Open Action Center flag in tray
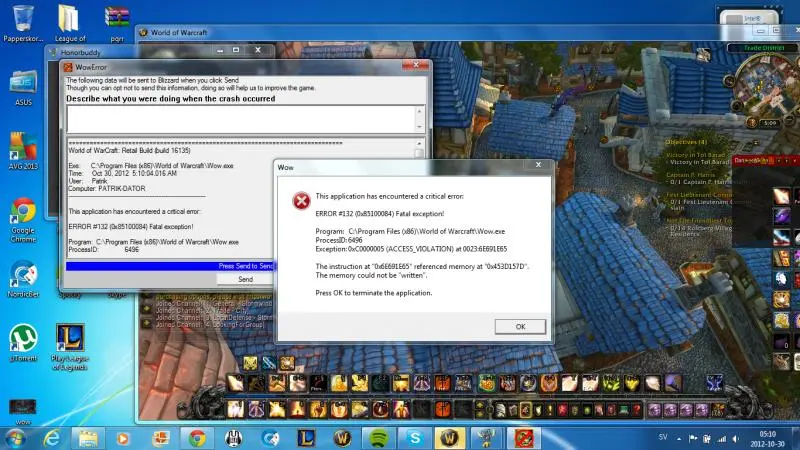Image resolution: width=800 pixels, height=450 pixels. (x=693, y=438)
